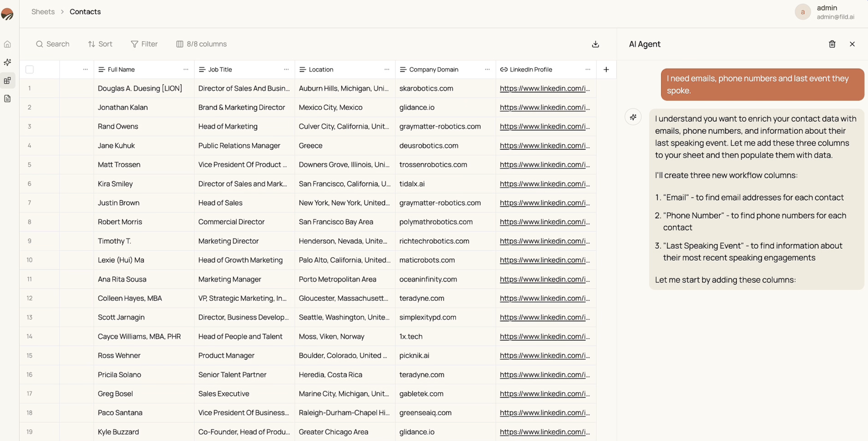Open the Home sidebar icon
The width and height of the screenshot is (868, 441).
pos(7,44)
